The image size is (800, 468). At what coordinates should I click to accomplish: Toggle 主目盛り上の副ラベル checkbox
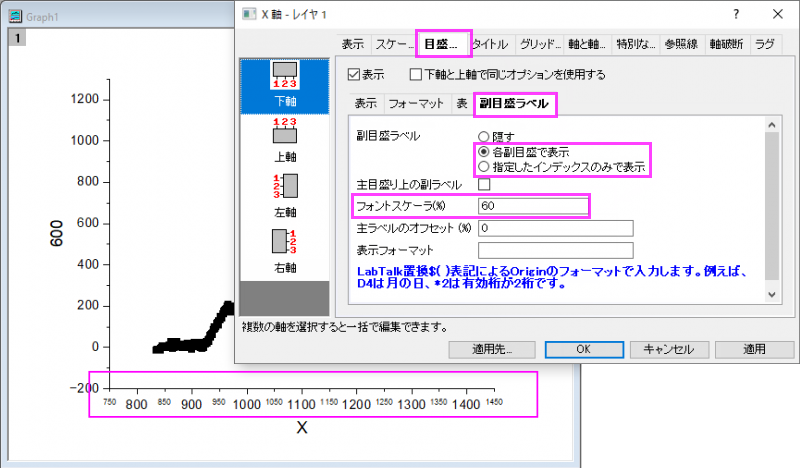pyautogui.click(x=484, y=184)
